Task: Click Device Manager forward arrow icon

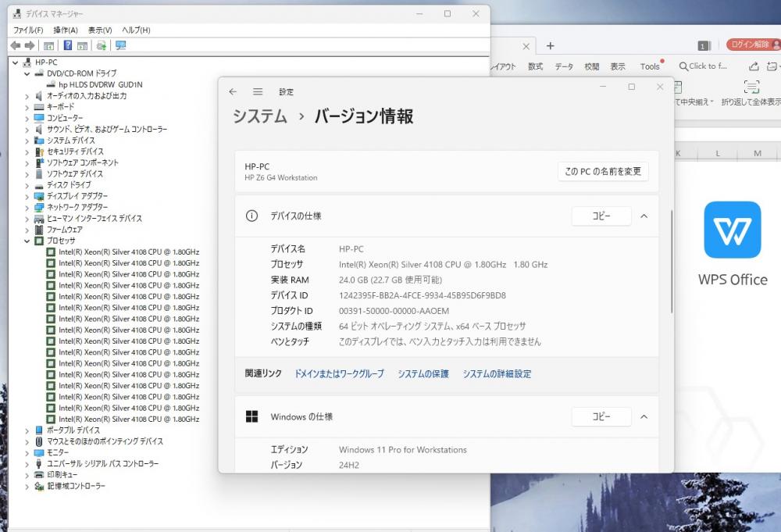Action: click(30, 46)
